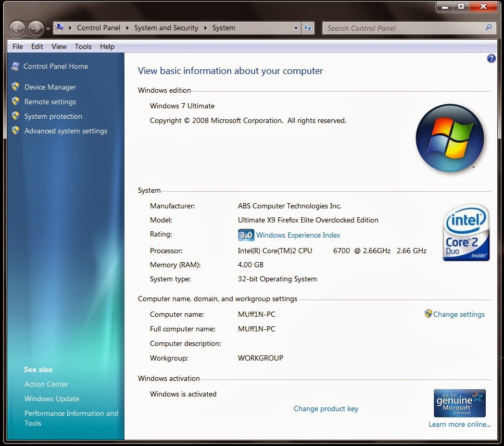
Task: Open Windows Experience Index link
Action: [x=298, y=235]
